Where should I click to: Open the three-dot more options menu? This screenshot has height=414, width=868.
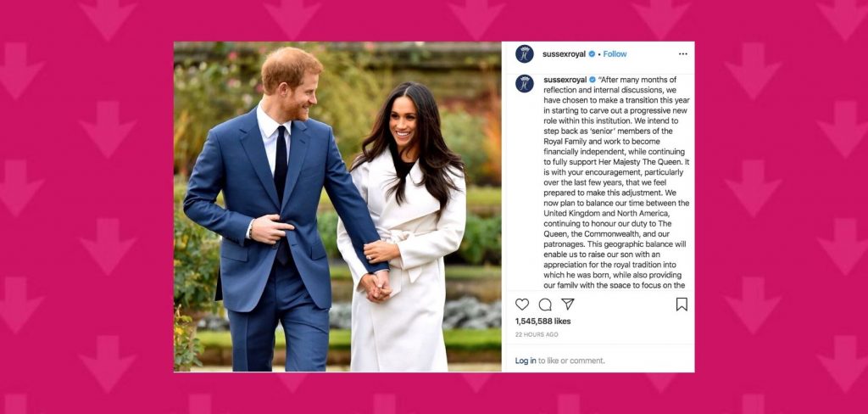tap(683, 53)
